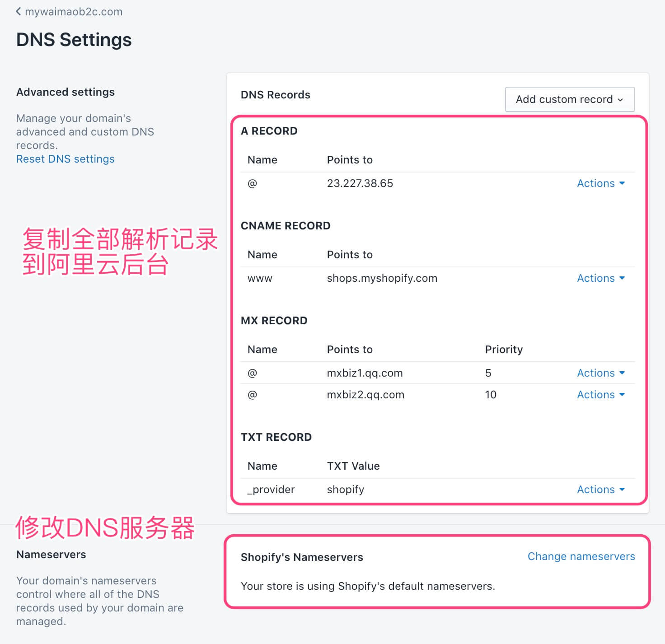Click the CNAME RECORD section heading

(x=286, y=226)
